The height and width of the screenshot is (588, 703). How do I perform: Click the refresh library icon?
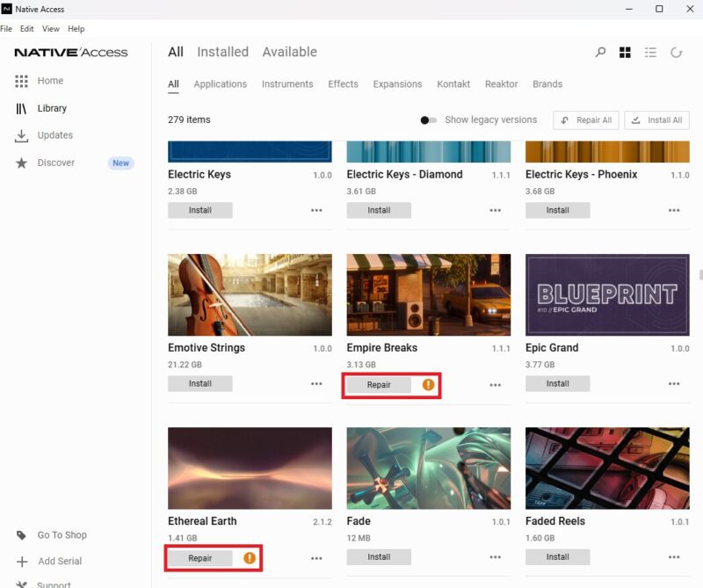(676, 53)
